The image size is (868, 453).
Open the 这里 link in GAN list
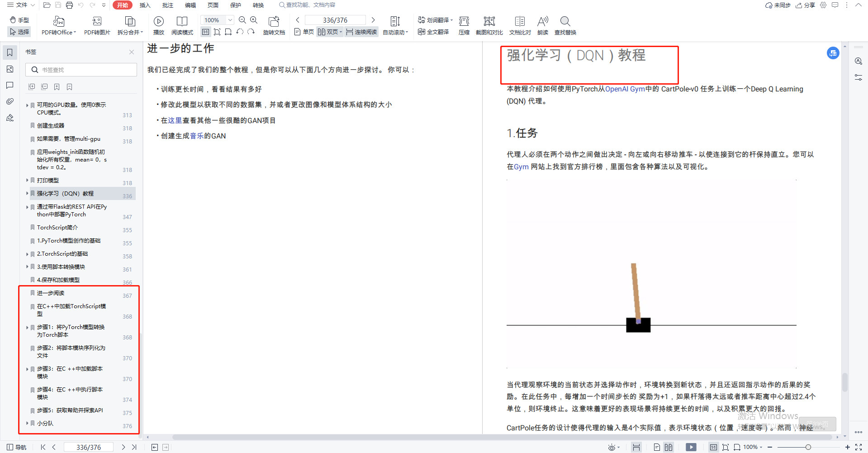[x=175, y=120]
